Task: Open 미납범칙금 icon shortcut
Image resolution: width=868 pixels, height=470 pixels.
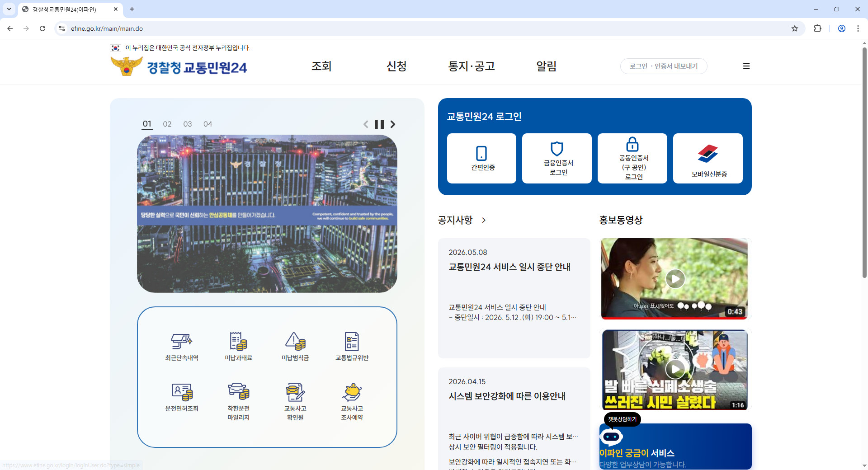Action: [295, 347]
